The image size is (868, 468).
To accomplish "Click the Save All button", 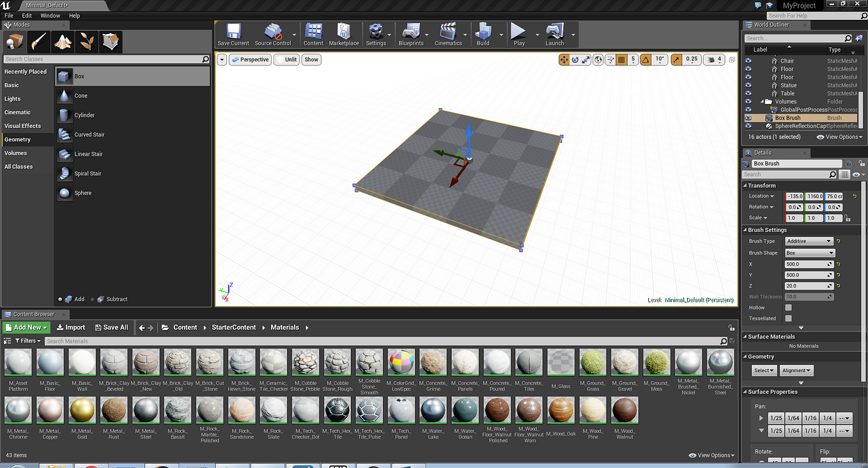I will click(111, 327).
